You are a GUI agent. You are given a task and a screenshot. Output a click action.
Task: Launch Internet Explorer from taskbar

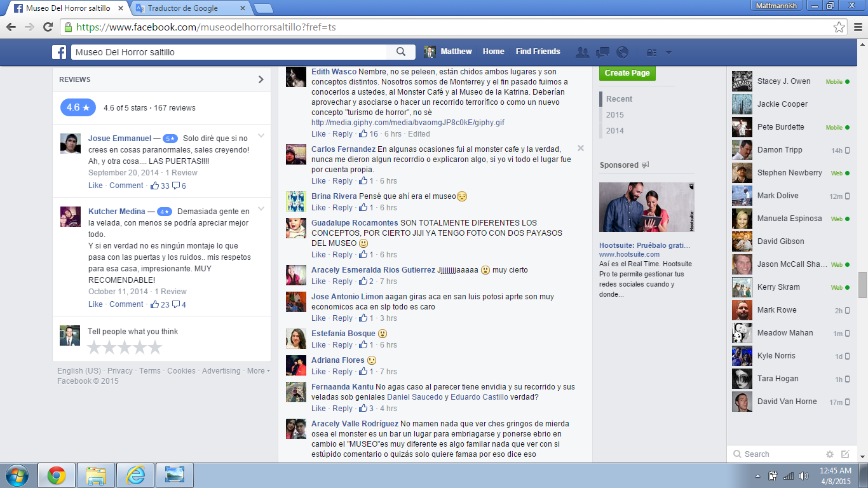[135, 475]
